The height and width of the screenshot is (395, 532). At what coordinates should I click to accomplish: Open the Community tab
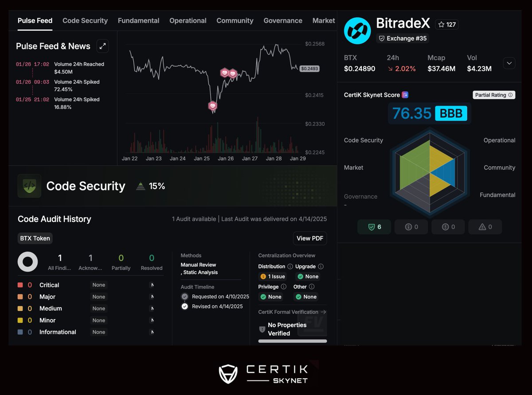(235, 20)
